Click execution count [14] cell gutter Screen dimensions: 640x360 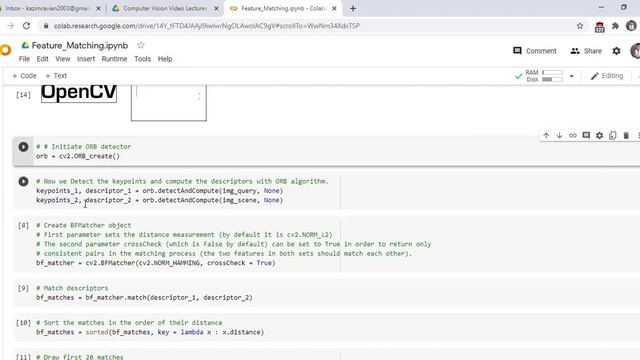pyautogui.click(x=23, y=95)
